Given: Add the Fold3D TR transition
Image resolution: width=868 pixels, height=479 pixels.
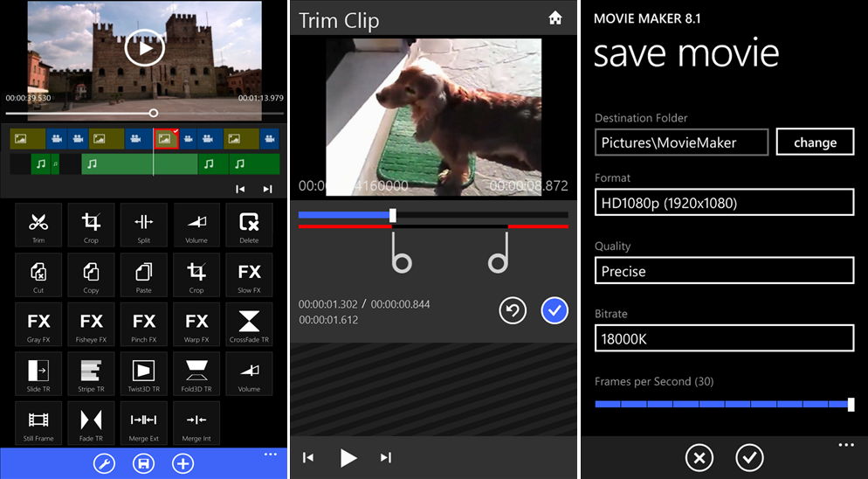Looking at the screenshot, I should click(196, 373).
